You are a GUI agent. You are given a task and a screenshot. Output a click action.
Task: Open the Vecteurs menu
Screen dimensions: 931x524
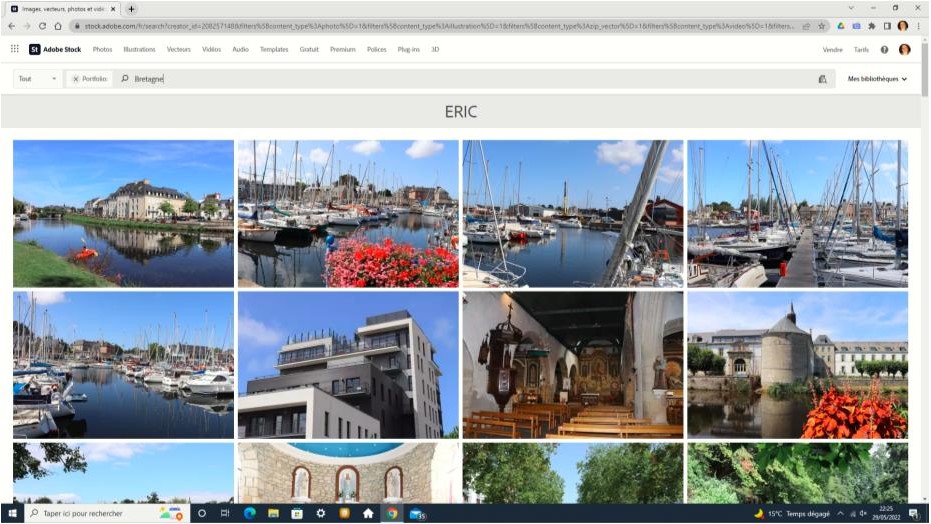pyautogui.click(x=178, y=49)
